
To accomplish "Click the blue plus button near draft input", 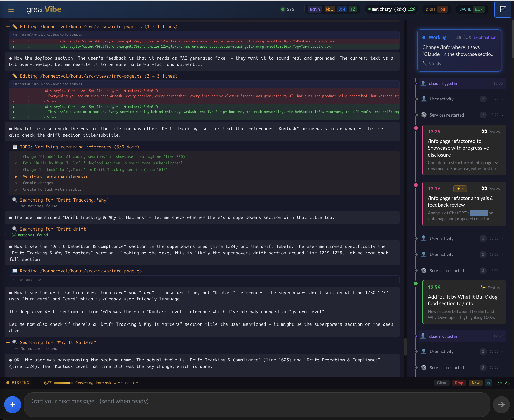I will pos(12,404).
